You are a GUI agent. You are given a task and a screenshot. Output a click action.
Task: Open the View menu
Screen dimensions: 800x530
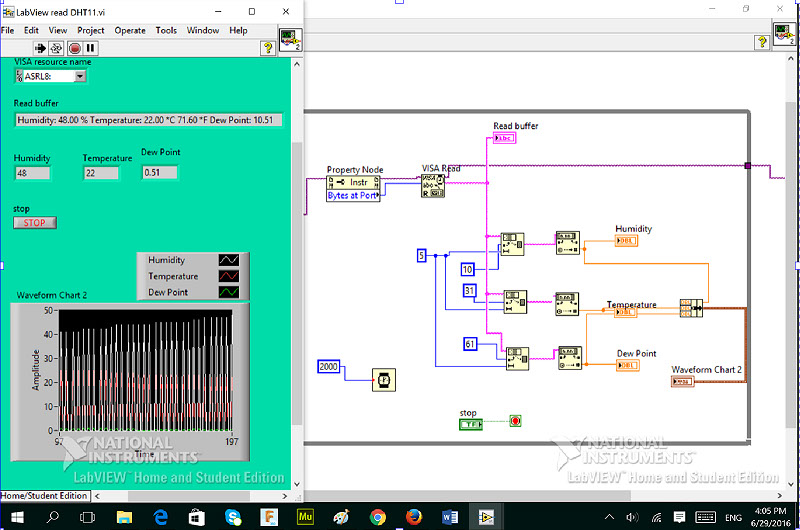(58, 30)
